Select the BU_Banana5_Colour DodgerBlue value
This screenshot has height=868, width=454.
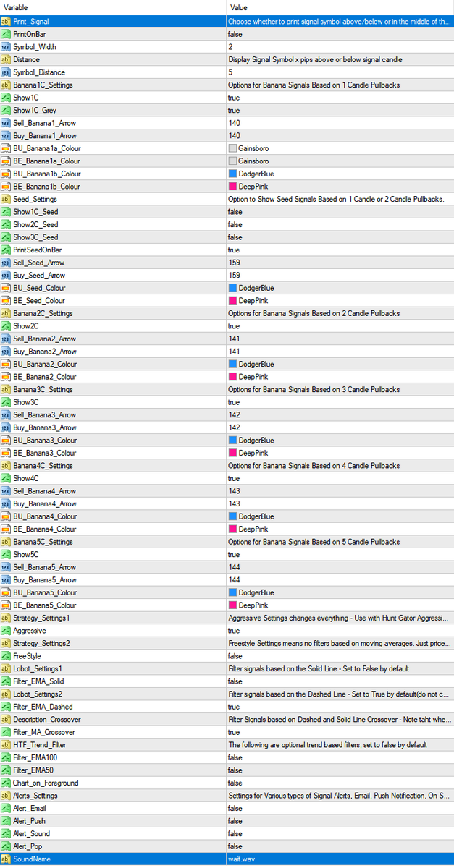coord(256,592)
